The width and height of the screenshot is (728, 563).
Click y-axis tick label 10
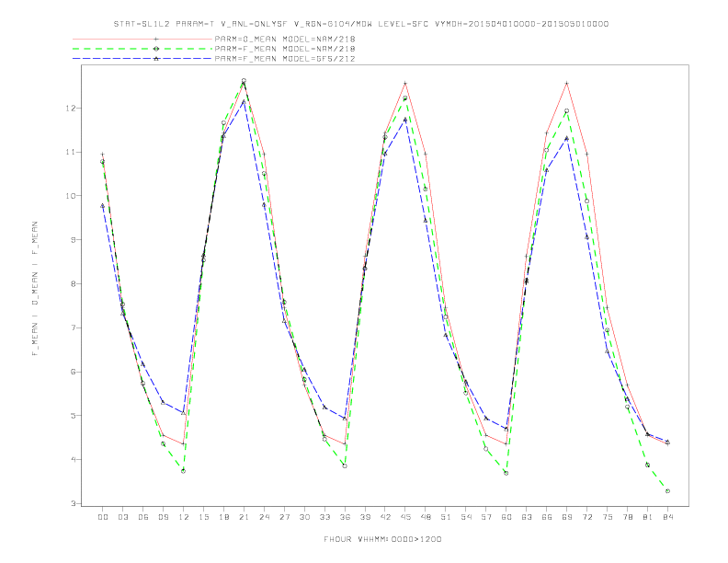click(71, 196)
